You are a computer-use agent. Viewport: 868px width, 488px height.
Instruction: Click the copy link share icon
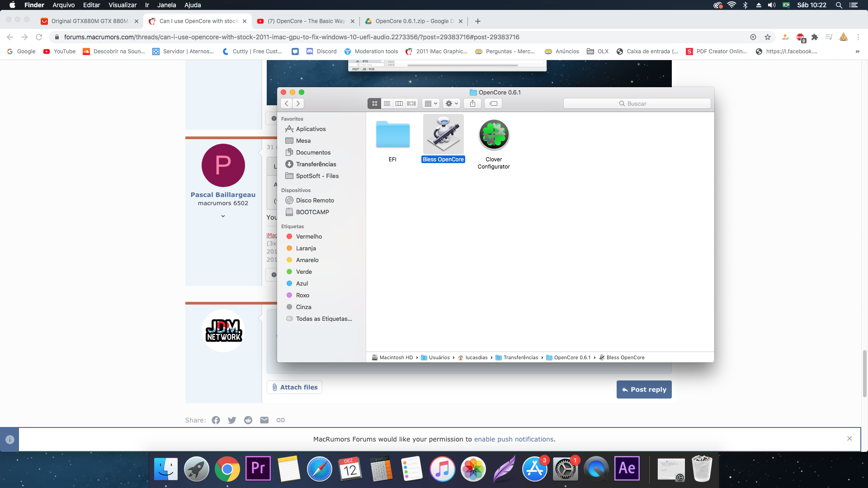click(x=280, y=420)
